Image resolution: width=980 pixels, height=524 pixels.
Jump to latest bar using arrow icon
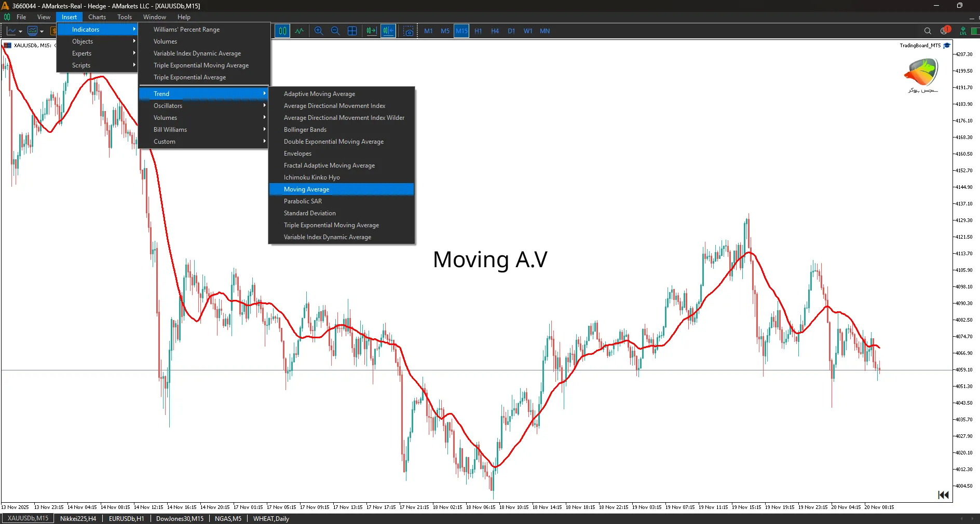(x=943, y=495)
